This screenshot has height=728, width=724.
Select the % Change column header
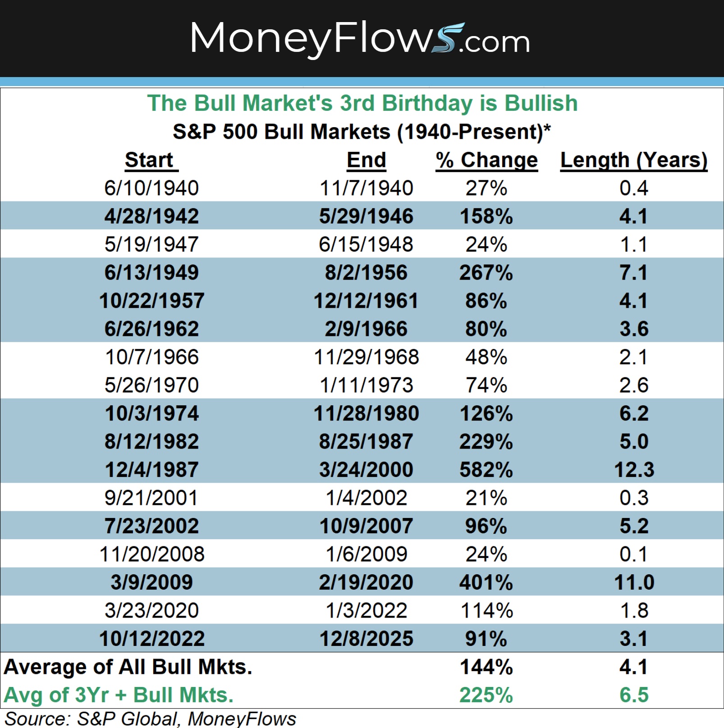click(x=486, y=160)
